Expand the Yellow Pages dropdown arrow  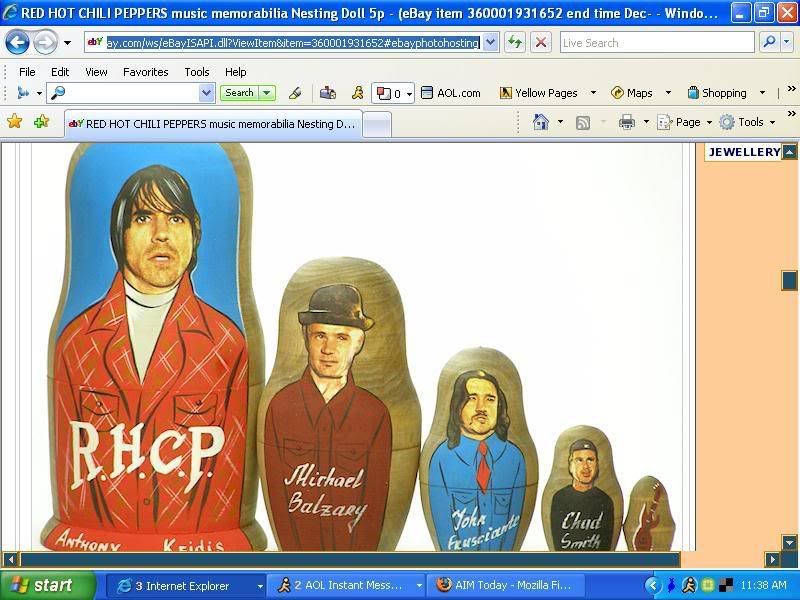pos(593,93)
